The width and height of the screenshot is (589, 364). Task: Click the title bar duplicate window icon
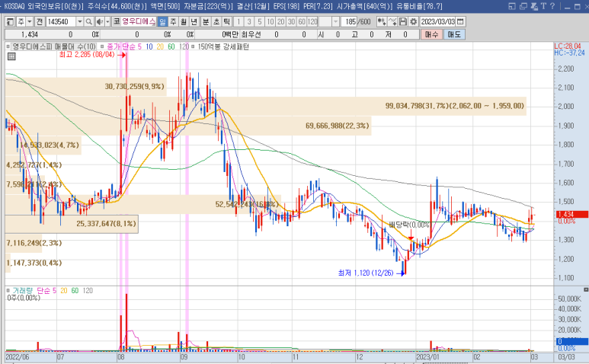[x=523, y=6]
